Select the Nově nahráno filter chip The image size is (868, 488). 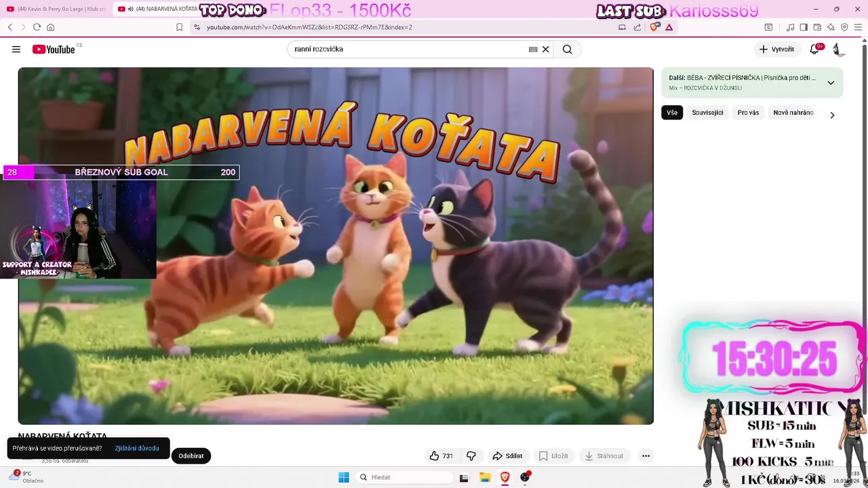point(793,113)
